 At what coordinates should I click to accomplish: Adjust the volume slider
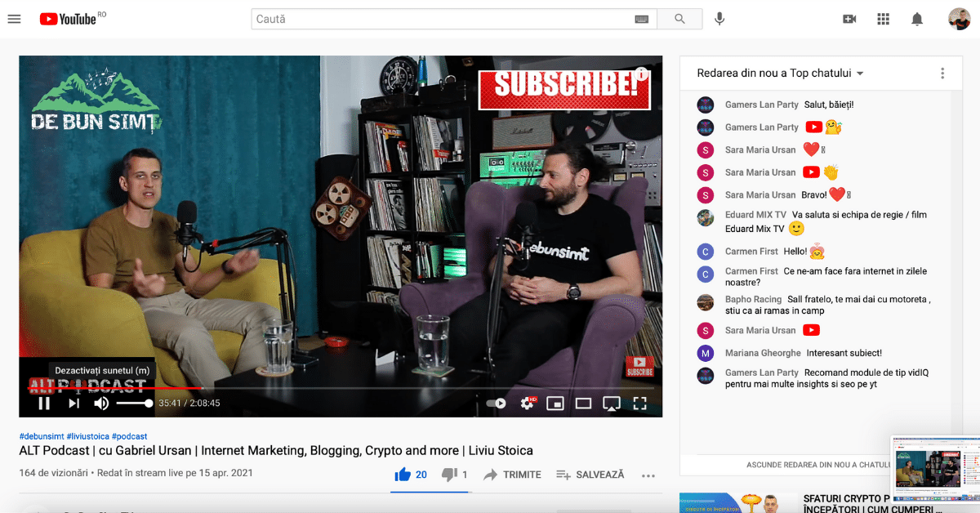(134, 403)
